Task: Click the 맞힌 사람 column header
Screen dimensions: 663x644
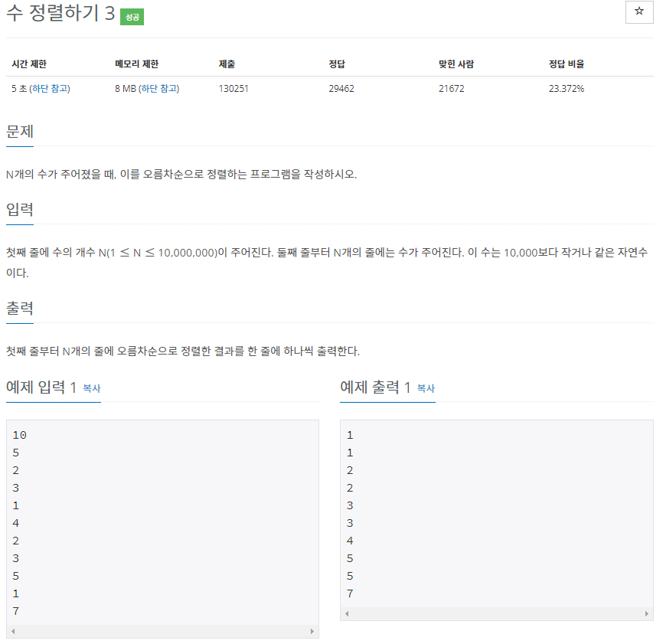Action: pyautogui.click(x=456, y=64)
